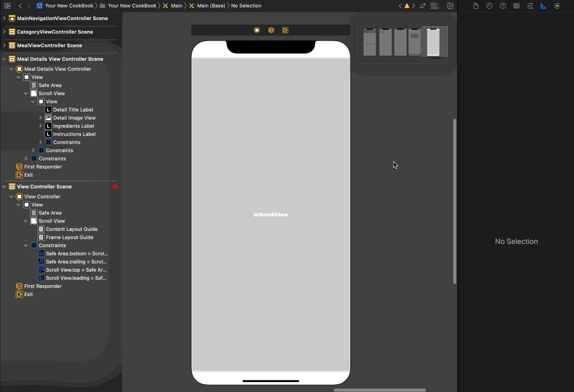574x392 pixels.
Task: Collapse Scroll View in View Controller Scene
Action: click(x=26, y=221)
